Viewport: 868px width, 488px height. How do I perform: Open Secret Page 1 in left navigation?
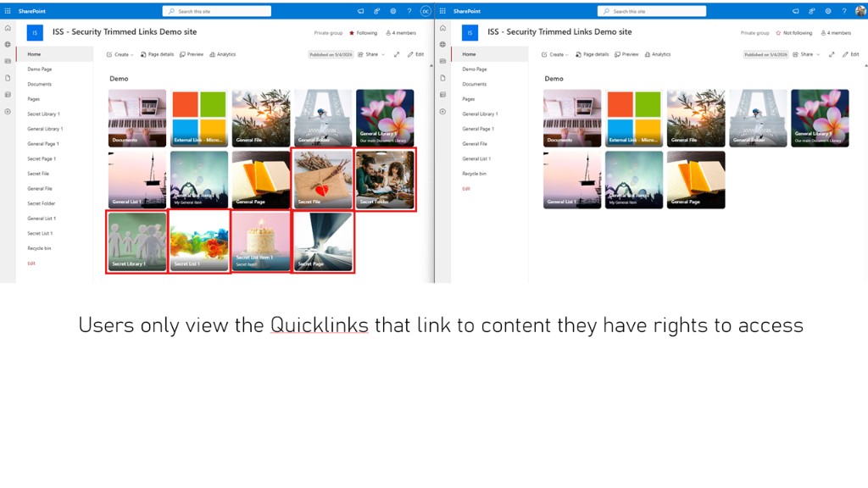pos(42,158)
